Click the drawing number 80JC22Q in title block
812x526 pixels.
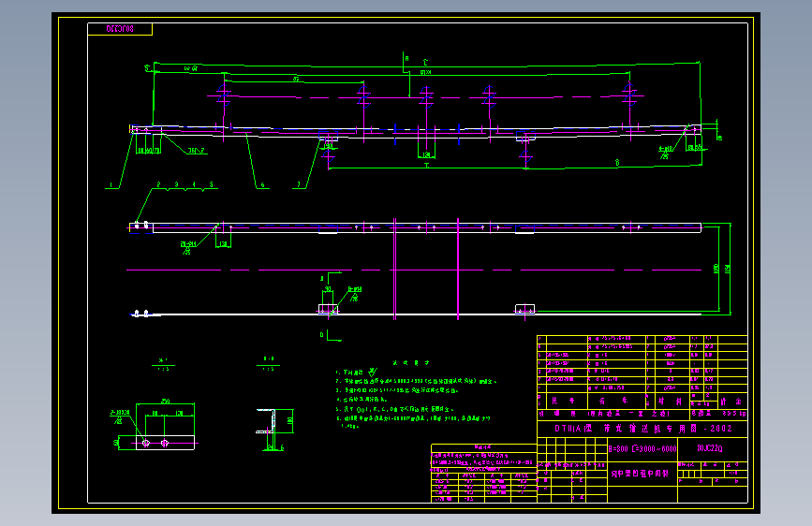[x=710, y=448]
